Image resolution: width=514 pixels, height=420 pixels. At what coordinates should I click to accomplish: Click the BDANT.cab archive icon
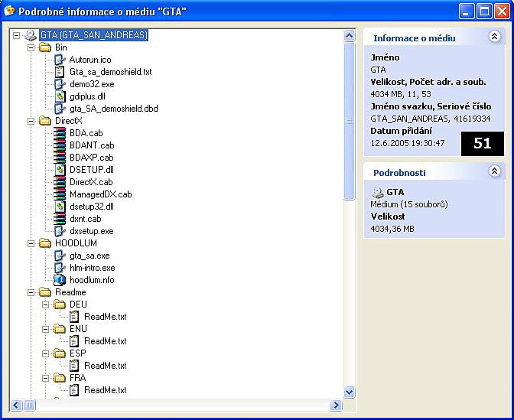[60, 145]
